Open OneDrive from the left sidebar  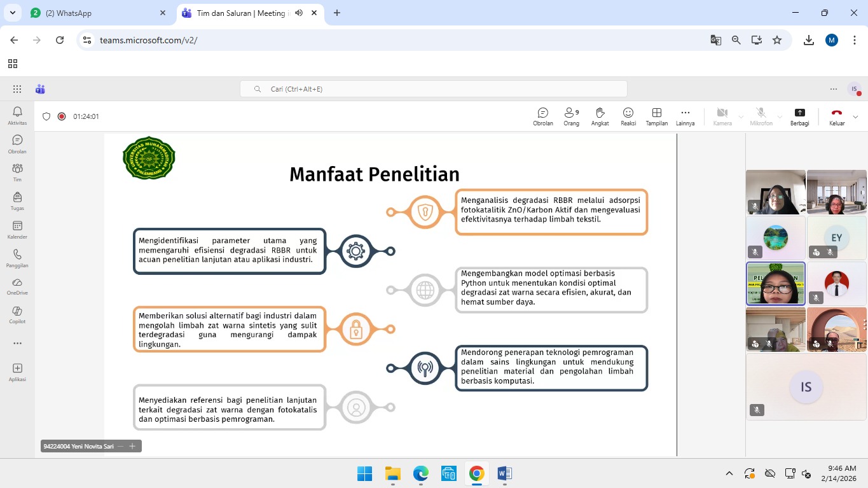17,286
